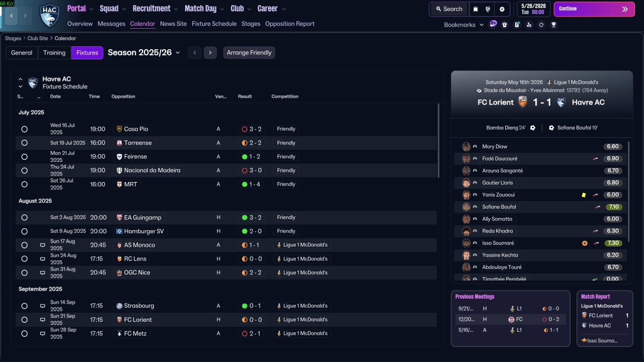Click the Hamburger SV club crest icon

pos(119,231)
